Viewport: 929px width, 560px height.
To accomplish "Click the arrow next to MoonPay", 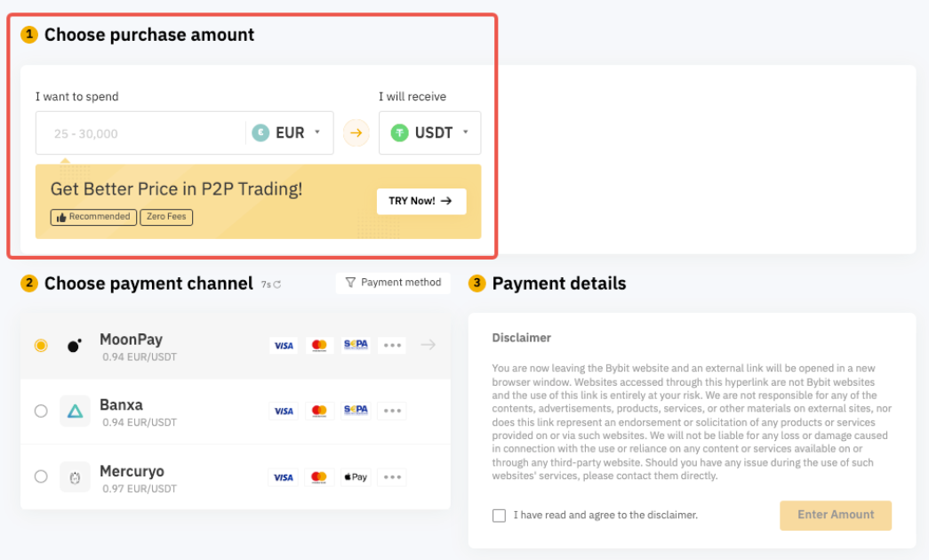I will coord(428,345).
